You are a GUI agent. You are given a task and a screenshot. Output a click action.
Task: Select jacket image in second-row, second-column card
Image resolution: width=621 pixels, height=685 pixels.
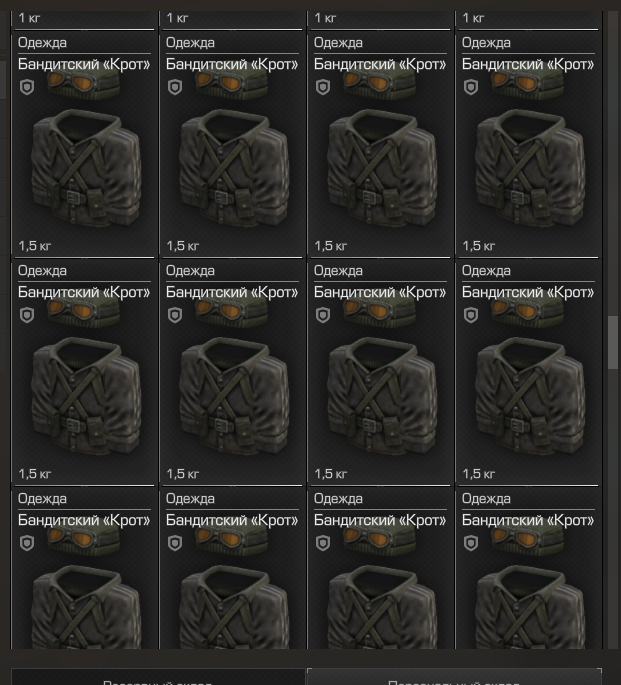234,396
